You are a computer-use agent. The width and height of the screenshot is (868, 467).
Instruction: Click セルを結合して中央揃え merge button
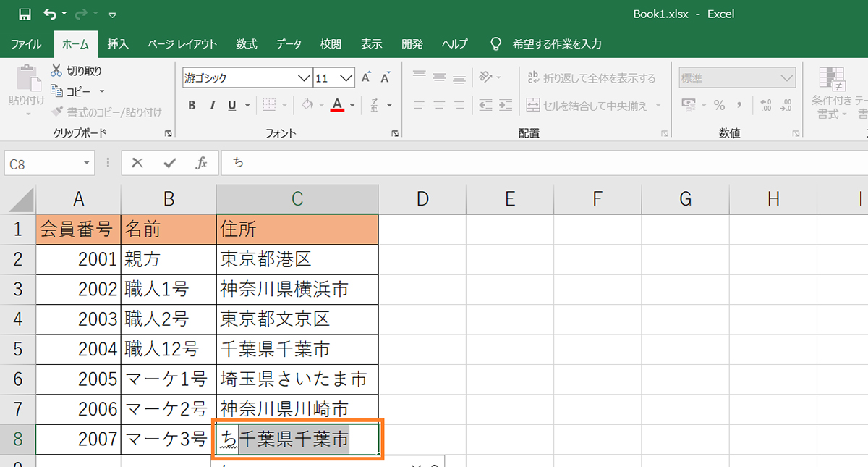(x=587, y=106)
